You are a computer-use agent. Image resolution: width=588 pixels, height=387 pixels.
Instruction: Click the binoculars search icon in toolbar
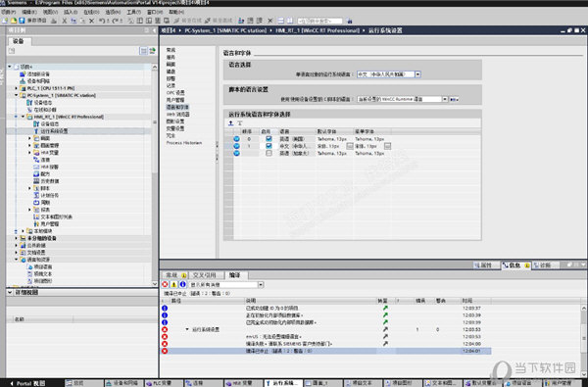pos(349,21)
